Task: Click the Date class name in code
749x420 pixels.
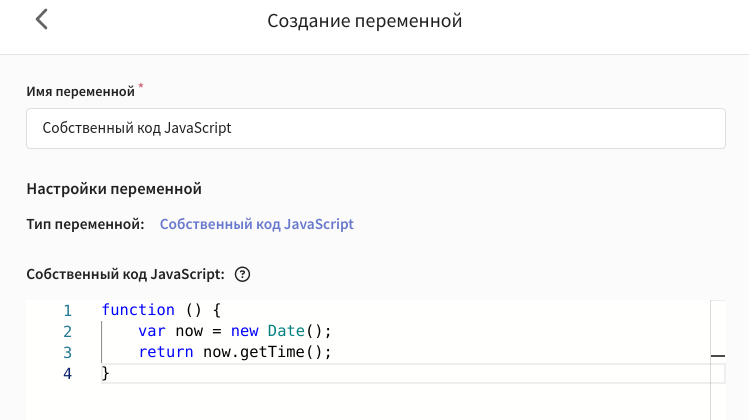Action: click(x=286, y=331)
